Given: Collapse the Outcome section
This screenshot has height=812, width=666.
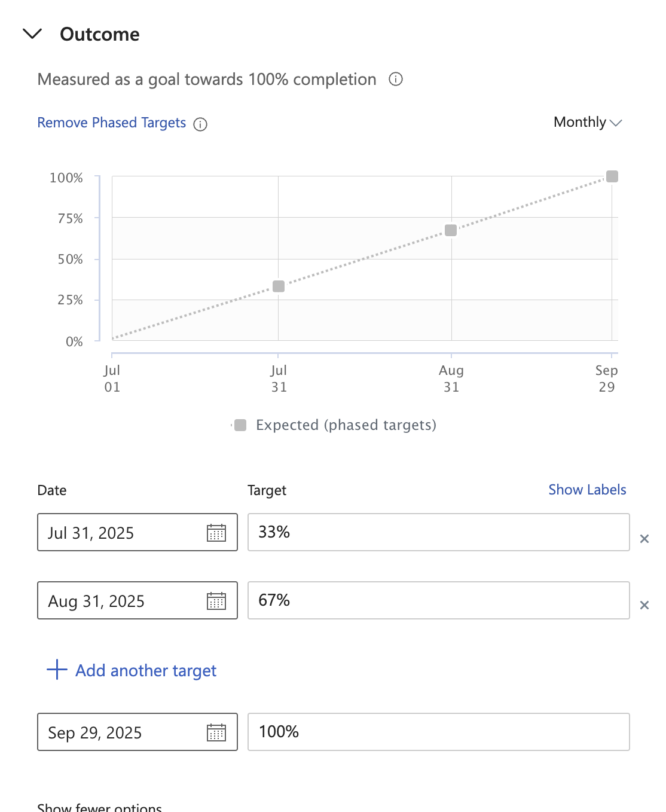Looking at the screenshot, I should pyautogui.click(x=33, y=33).
